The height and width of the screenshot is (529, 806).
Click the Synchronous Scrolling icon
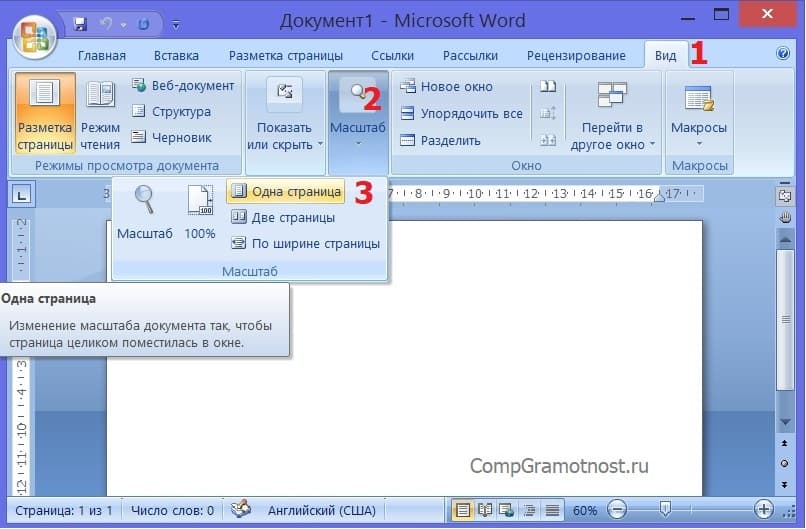548,113
